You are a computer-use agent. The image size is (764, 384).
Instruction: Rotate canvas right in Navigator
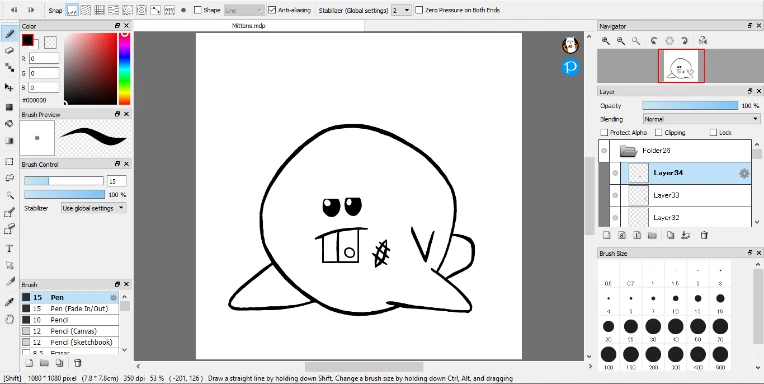[x=685, y=41]
